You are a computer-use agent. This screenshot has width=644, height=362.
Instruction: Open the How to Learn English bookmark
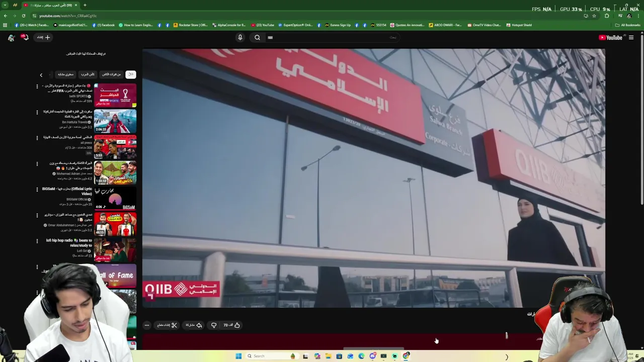pyautogui.click(x=135, y=25)
